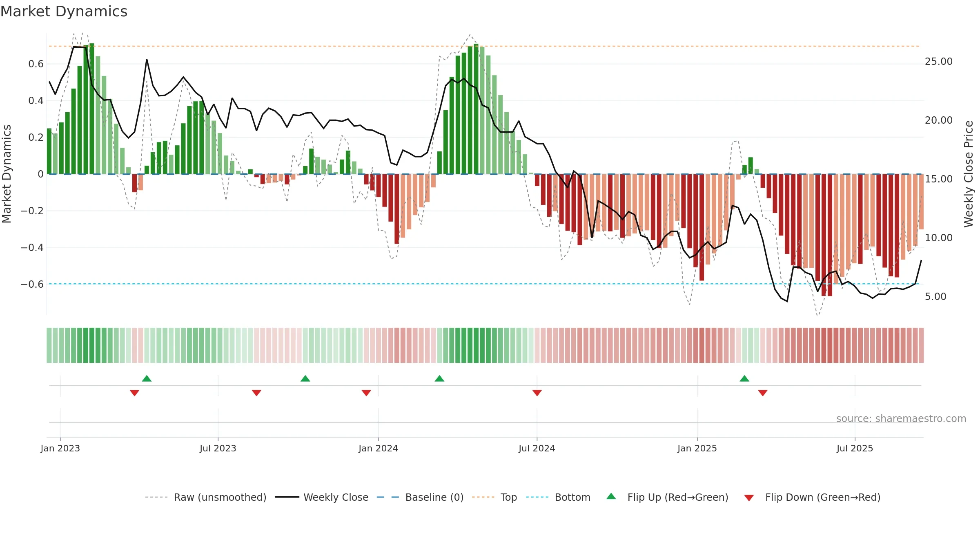Select the first green flip-up marker after Jan 2023
Viewport: 980px width, 551px height.
(x=147, y=378)
